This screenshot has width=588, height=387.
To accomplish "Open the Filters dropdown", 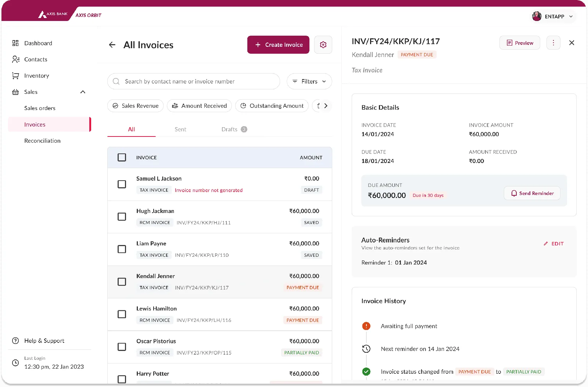I will 309,81.
